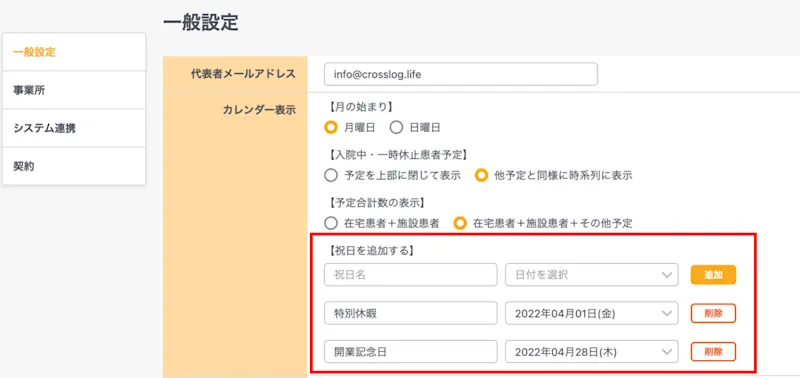Click the 一般設定 page heading
Screen dimensions: 800x378
point(201,23)
